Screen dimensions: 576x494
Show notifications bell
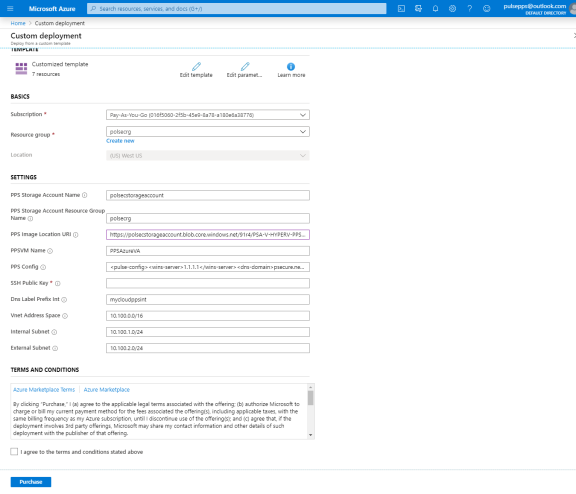tap(435, 8)
